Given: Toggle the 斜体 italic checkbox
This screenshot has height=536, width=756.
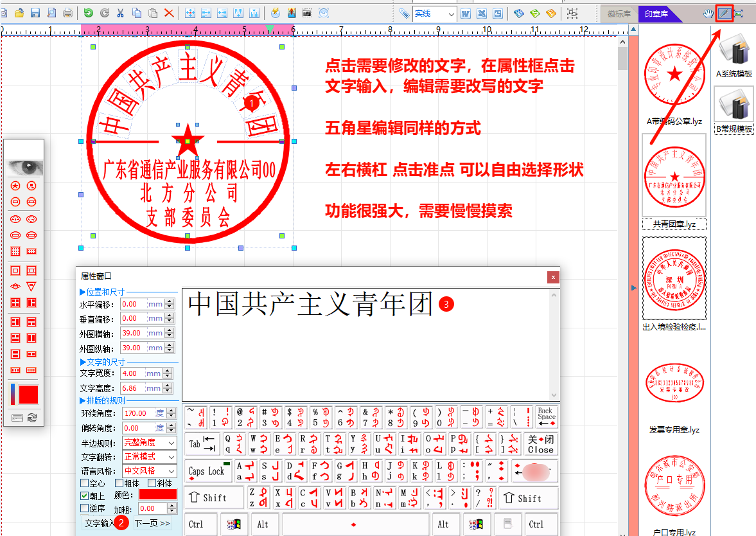Looking at the screenshot, I should pos(152,483).
